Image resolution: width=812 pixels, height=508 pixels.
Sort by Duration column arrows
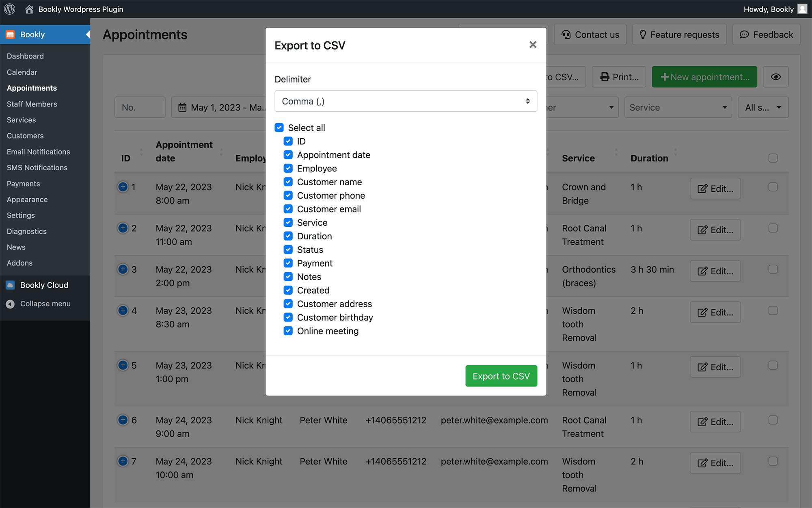[676, 152]
